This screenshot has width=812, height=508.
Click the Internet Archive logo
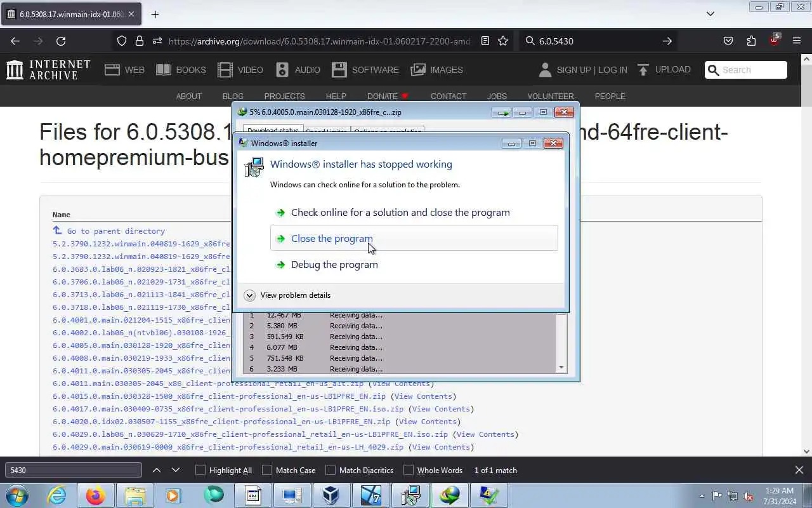pyautogui.click(x=48, y=70)
